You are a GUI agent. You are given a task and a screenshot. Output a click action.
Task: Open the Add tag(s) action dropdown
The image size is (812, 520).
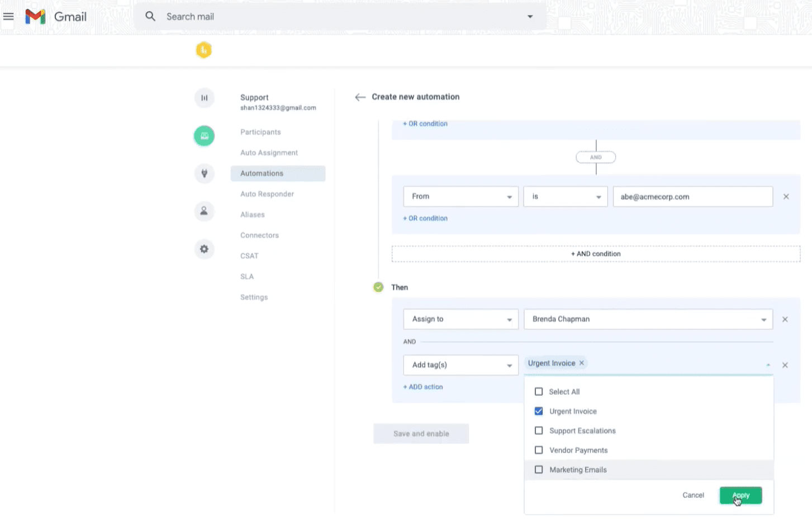pyautogui.click(x=460, y=365)
